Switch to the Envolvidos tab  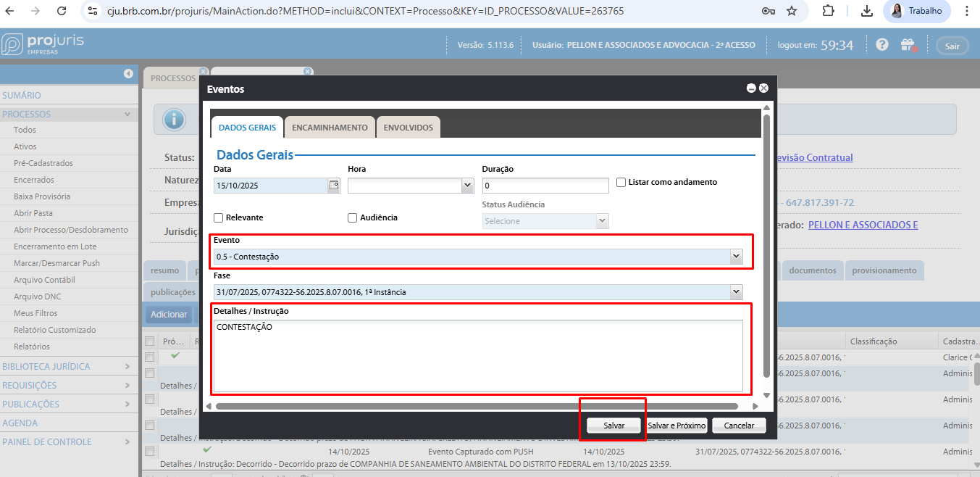(408, 128)
